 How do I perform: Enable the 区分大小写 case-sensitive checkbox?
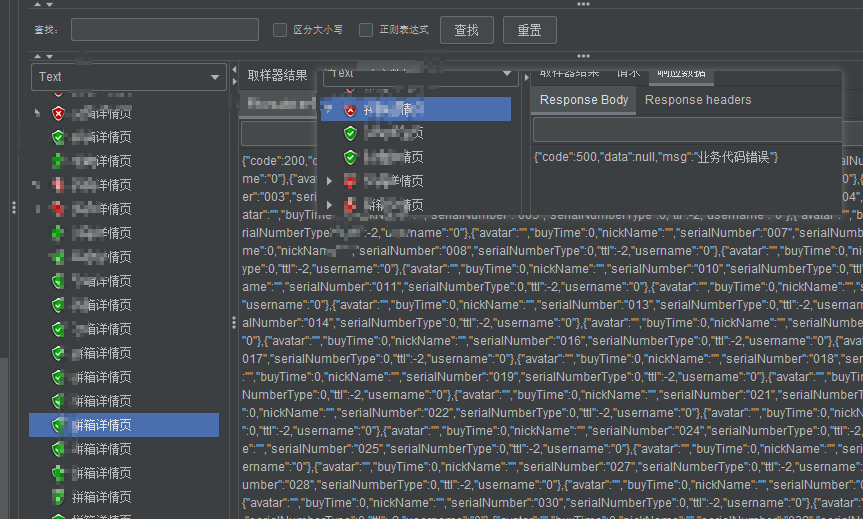[x=280, y=30]
